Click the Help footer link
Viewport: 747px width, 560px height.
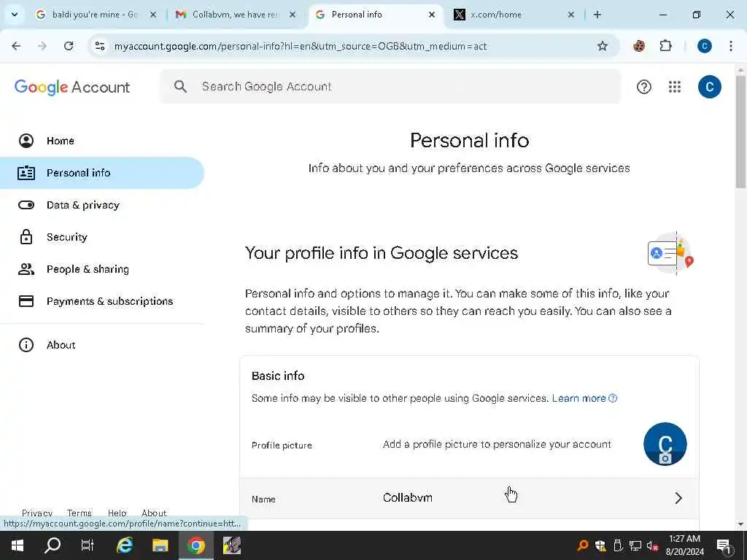point(117,513)
